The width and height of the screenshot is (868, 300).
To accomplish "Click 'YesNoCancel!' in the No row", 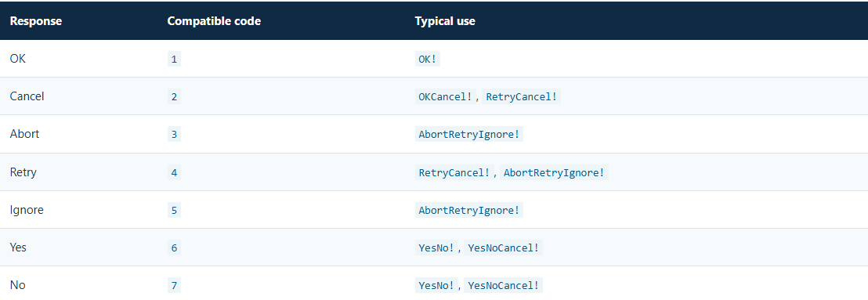I will tap(503, 286).
